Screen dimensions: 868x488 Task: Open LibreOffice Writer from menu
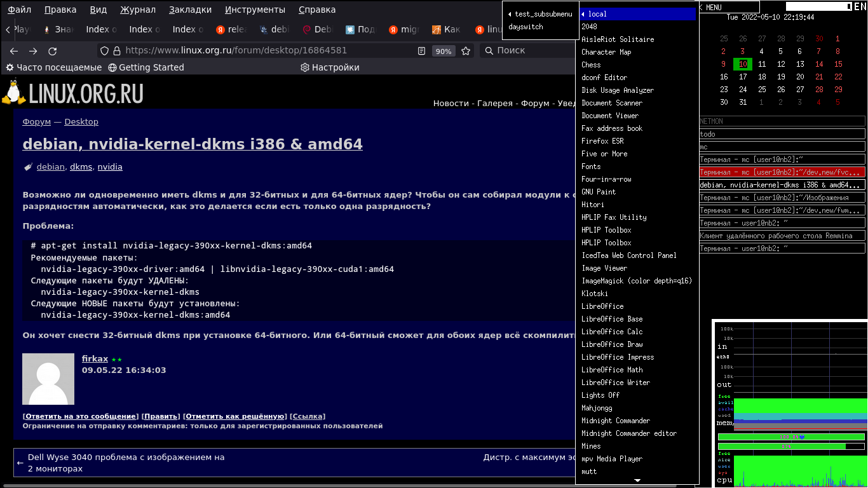tap(637, 383)
